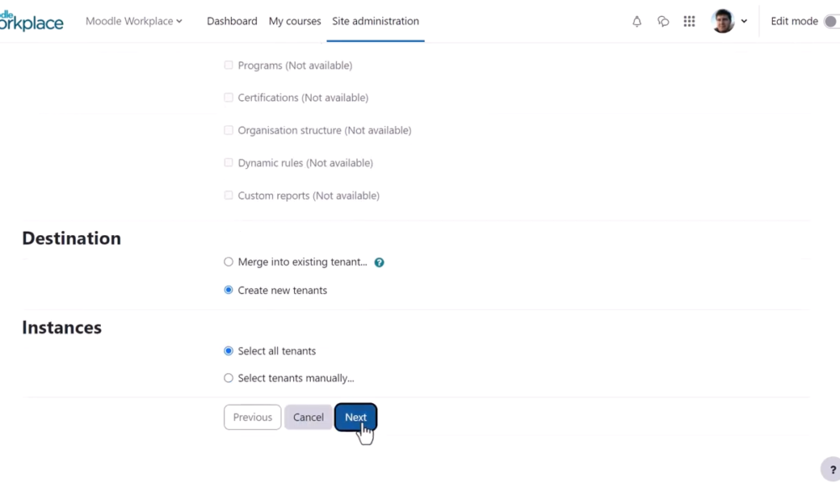The width and height of the screenshot is (840, 504).
Task: Open the grid launcher icon
Action: pos(689,22)
